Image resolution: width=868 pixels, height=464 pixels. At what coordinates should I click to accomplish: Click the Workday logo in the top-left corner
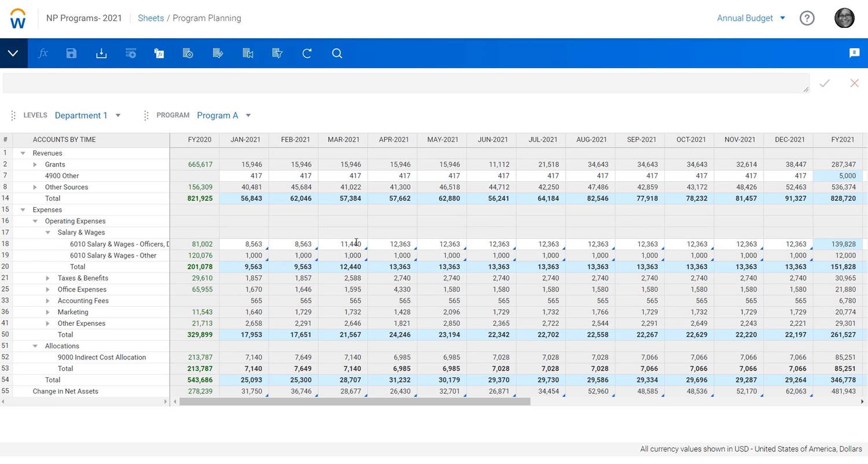pyautogui.click(x=17, y=18)
